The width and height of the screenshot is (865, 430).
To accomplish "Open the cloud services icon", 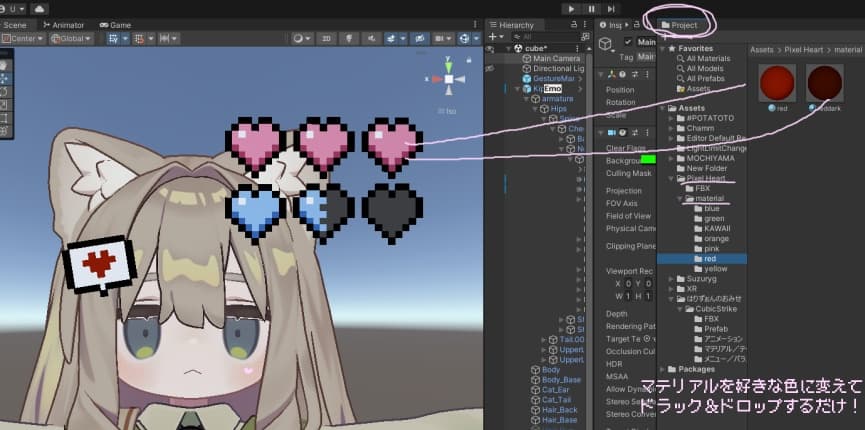I will point(39,9).
